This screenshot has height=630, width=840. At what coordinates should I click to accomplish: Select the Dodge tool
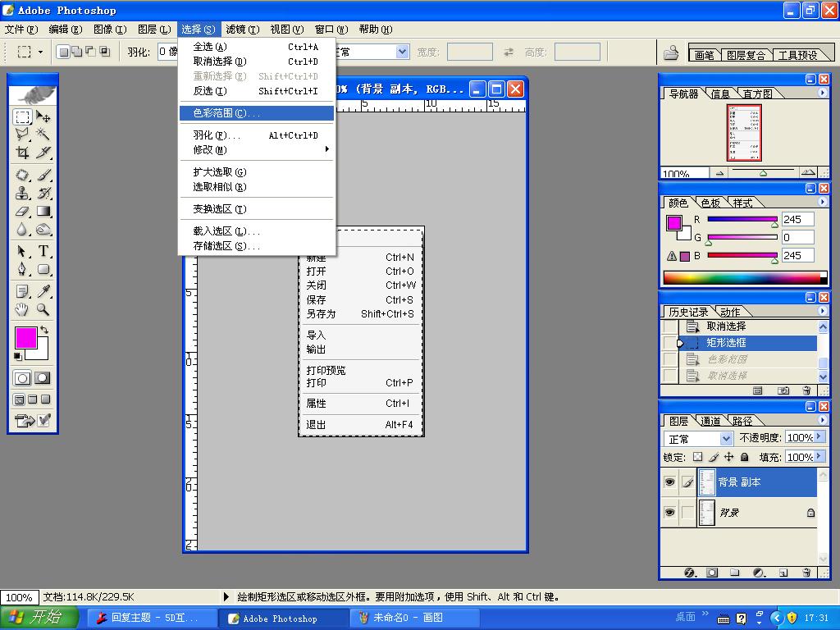coord(43,230)
